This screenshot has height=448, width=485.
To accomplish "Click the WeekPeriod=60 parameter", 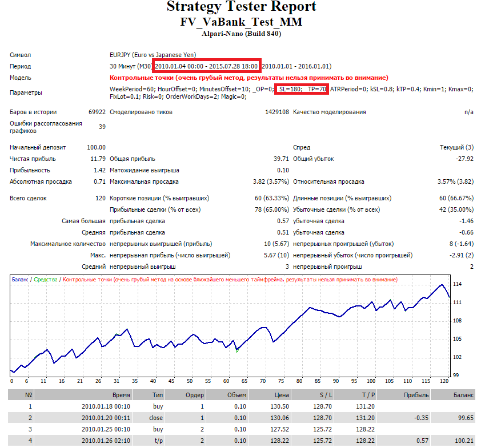I will [x=133, y=89].
